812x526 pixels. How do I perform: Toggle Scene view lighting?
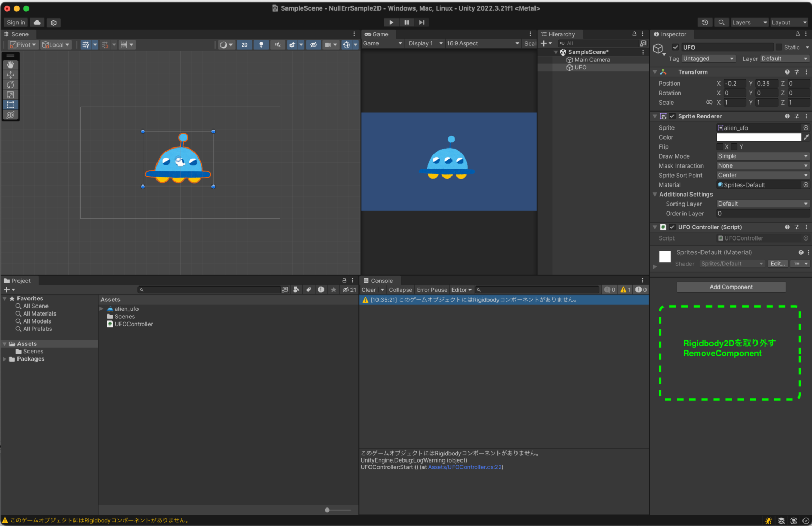click(261, 44)
